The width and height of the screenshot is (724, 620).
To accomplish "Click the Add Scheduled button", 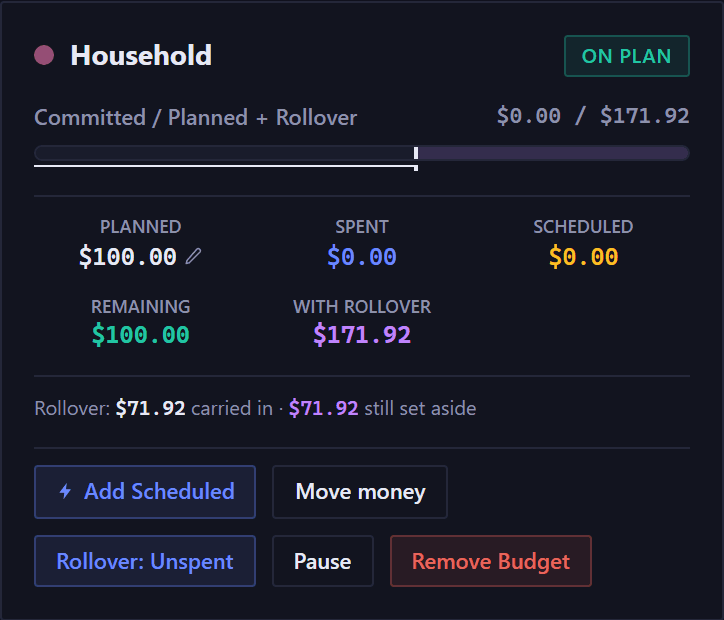I will pos(145,492).
